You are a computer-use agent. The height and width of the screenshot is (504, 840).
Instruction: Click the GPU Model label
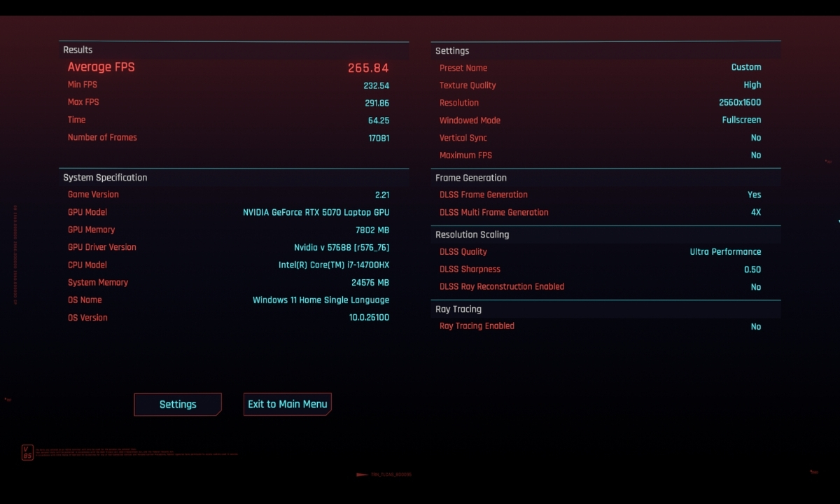tap(87, 212)
